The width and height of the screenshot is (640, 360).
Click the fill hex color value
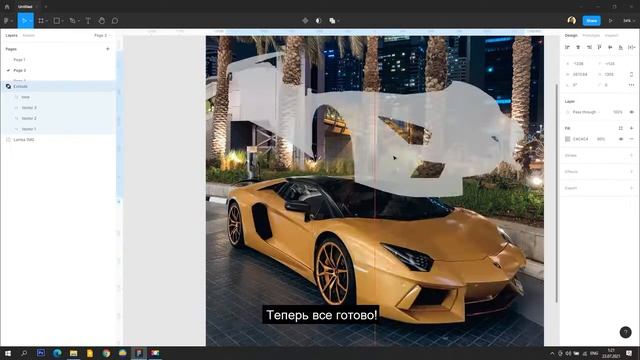[x=580, y=139]
